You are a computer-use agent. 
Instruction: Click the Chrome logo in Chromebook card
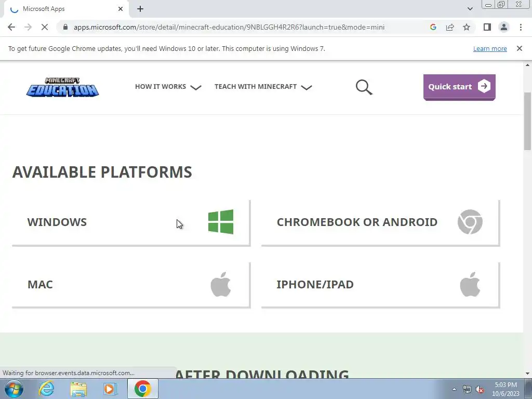pyautogui.click(x=470, y=222)
